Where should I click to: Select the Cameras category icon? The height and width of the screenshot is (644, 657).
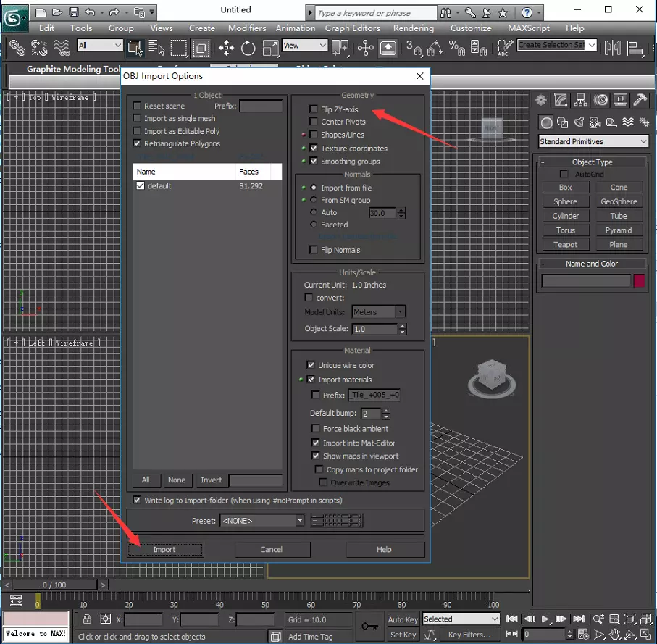pyautogui.click(x=595, y=122)
